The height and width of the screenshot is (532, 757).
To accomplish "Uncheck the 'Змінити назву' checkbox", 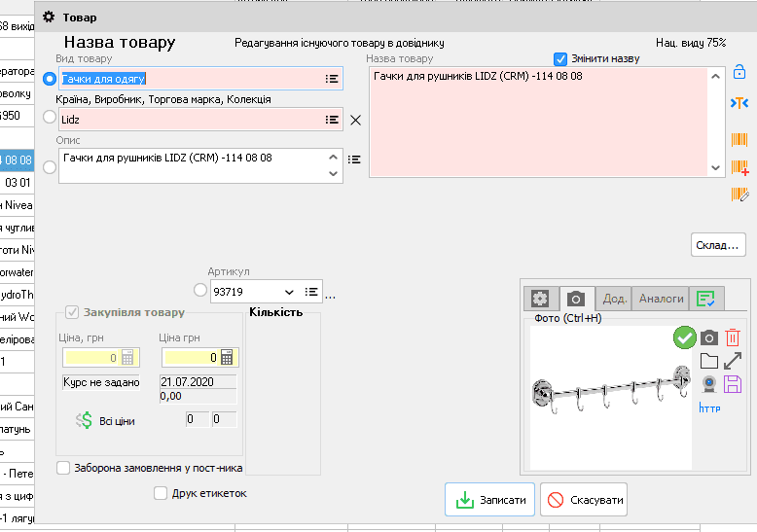I will click(560, 58).
